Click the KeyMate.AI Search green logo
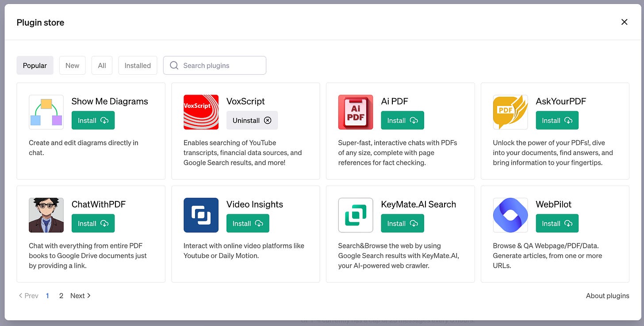The image size is (644, 326). click(x=356, y=215)
